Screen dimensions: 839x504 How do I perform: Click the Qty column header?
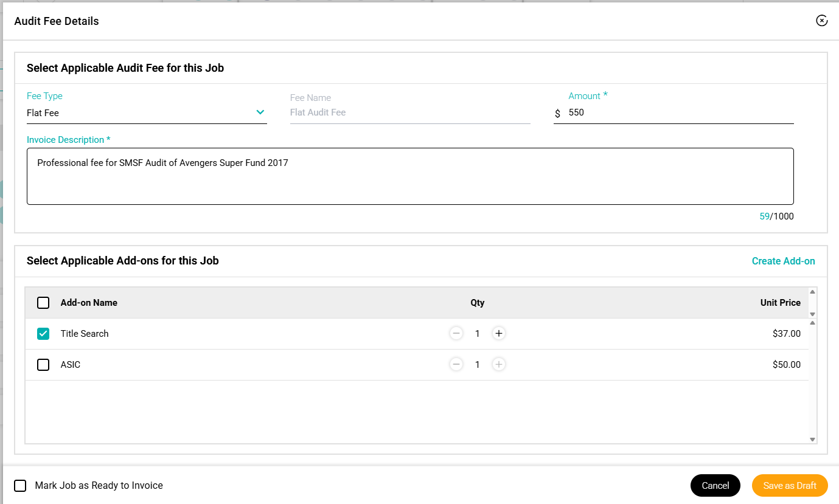(x=478, y=303)
